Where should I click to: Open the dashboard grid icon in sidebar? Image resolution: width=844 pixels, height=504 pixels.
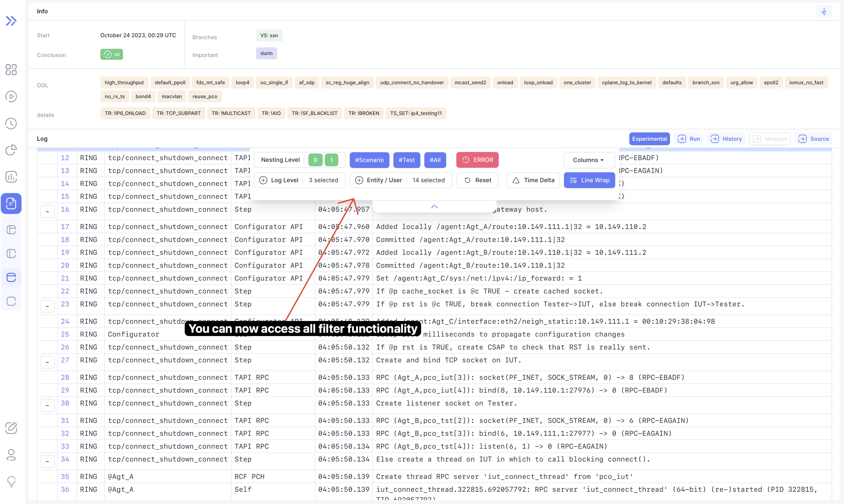click(x=11, y=69)
